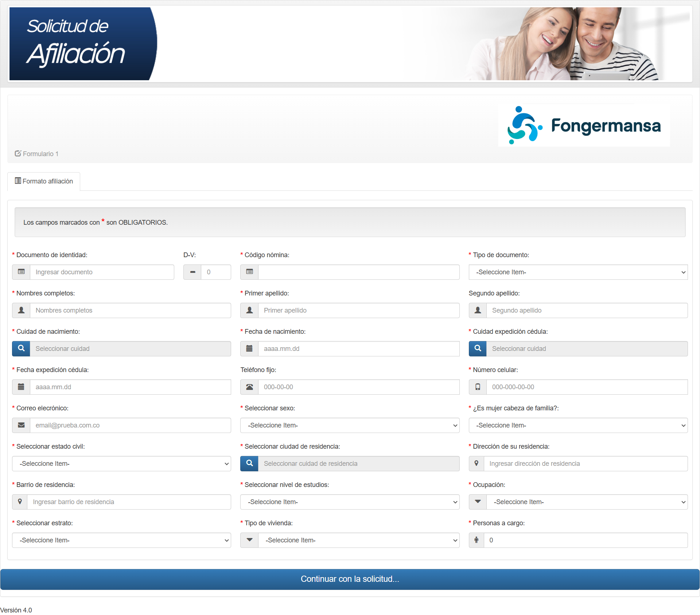This screenshot has width=700, height=615.
Task: Click the Personas a cargo number field
Action: point(585,540)
